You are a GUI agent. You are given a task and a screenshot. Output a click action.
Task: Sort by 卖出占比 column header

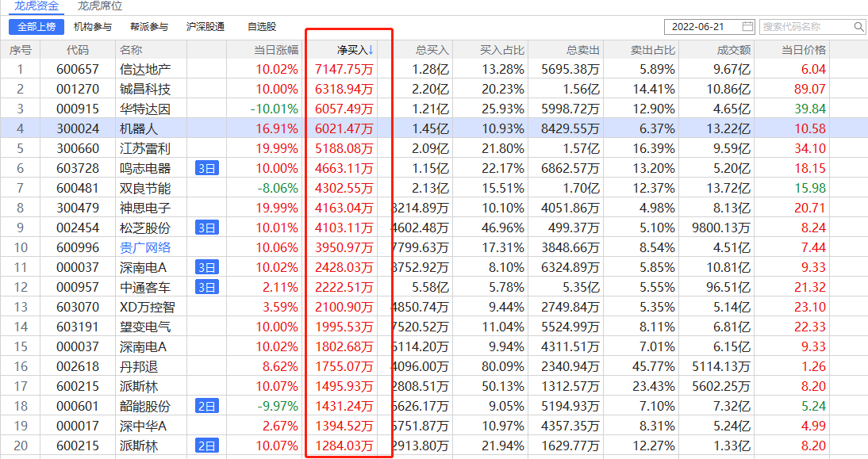[653, 50]
